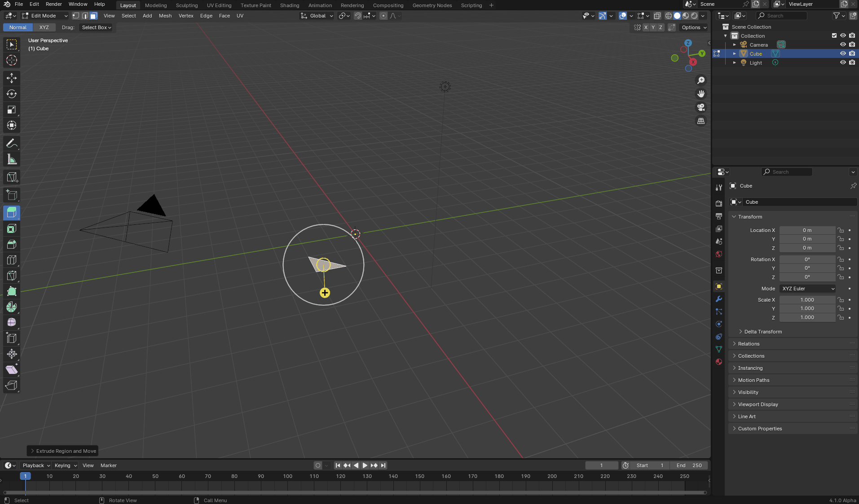Click the End frame 250 field
The width and height of the screenshot is (859, 504).
(x=689, y=465)
